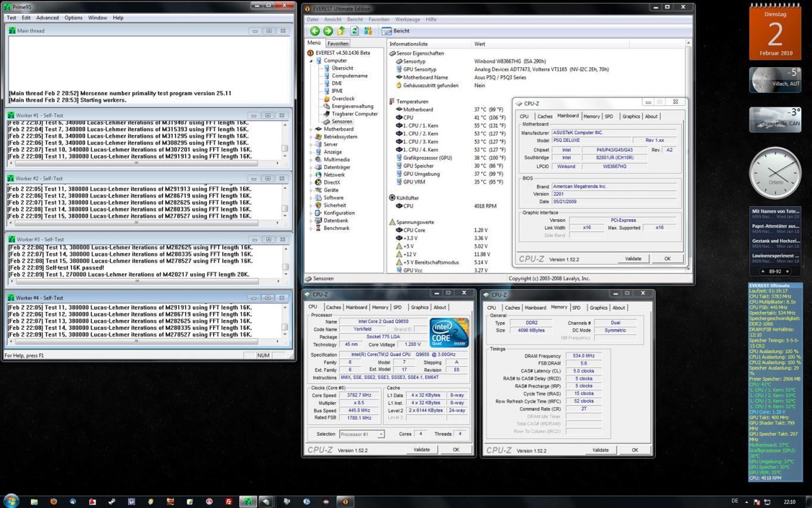Viewport: 812px width, 508px height.
Task: Expand the Betriebssystem tree node
Action: click(311, 137)
